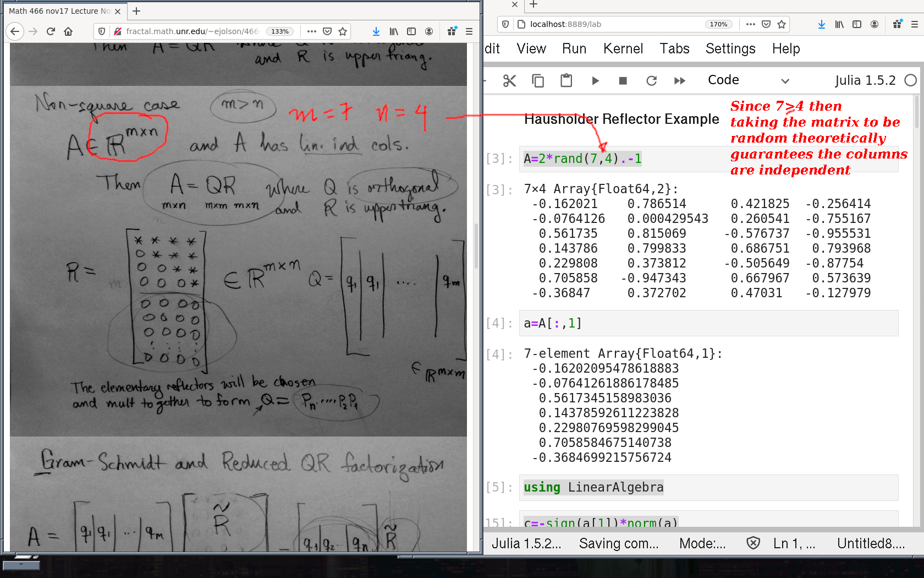924x578 pixels.
Task: Open the Run menu in JupyterLab
Action: (x=574, y=48)
